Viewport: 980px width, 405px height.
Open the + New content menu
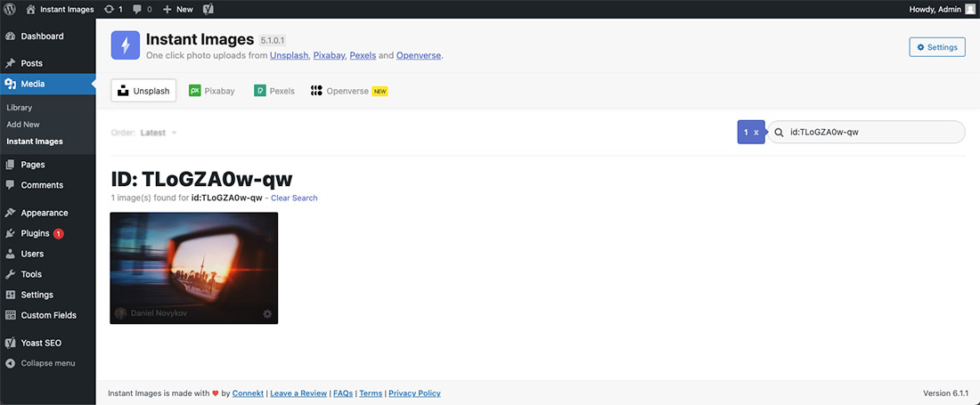coord(177,9)
